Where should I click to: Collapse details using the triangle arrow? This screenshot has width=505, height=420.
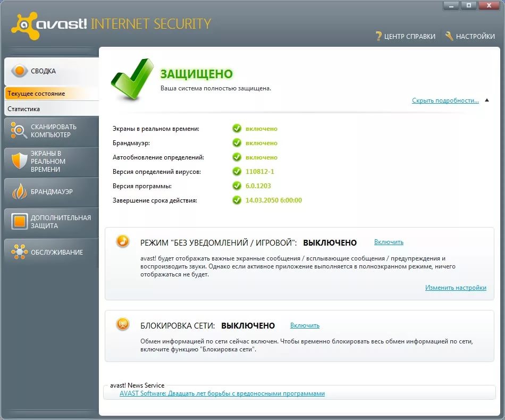[487, 100]
